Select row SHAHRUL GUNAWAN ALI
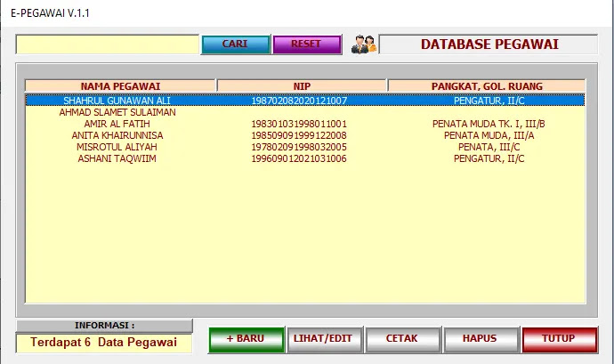The width and height of the screenshot is (614, 364). [305, 101]
